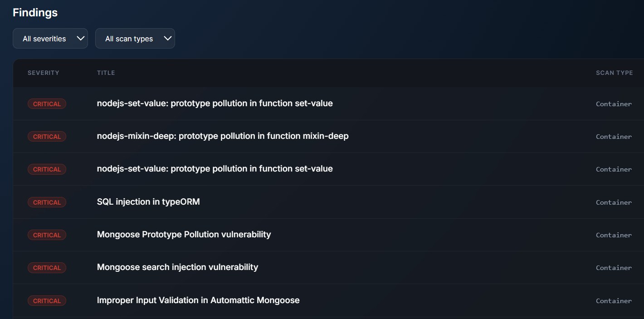
Task: Open the Mongoose Prototype Pollution vulnerability finding
Action: pyautogui.click(x=184, y=235)
